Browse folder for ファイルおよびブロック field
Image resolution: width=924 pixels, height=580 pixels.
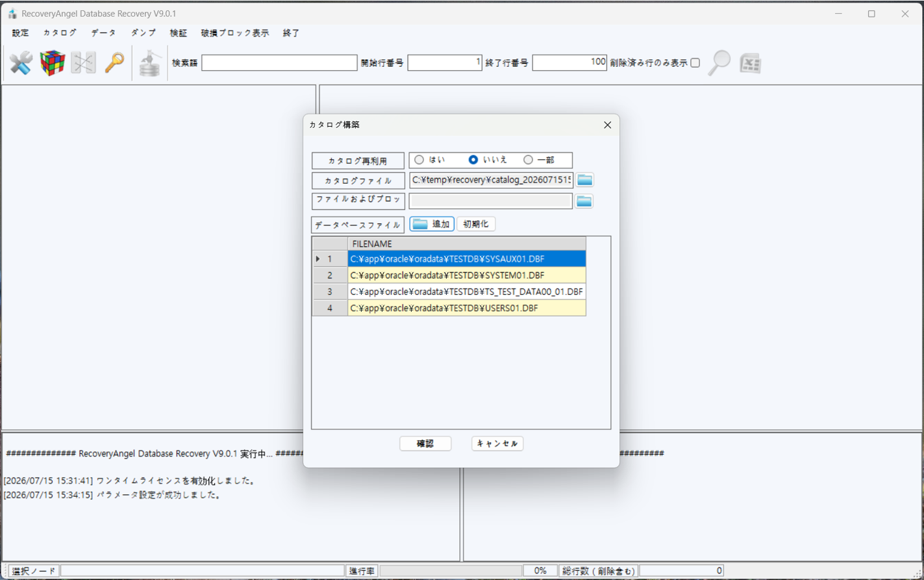tap(584, 201)
